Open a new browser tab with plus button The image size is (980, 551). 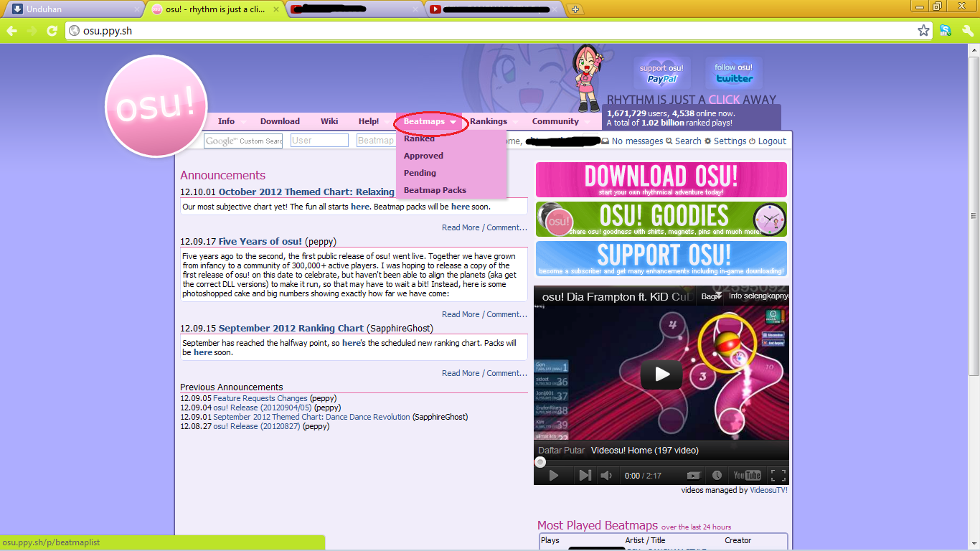tap(574, 9)
